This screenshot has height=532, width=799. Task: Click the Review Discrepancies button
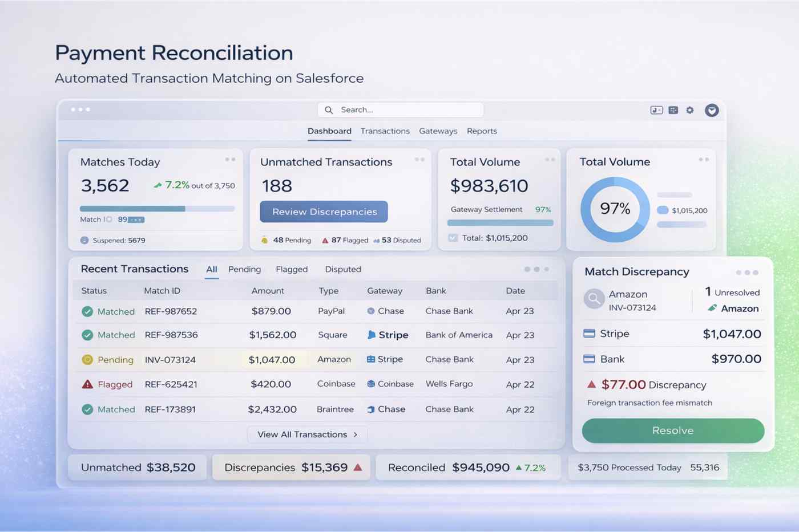(324, 212)
